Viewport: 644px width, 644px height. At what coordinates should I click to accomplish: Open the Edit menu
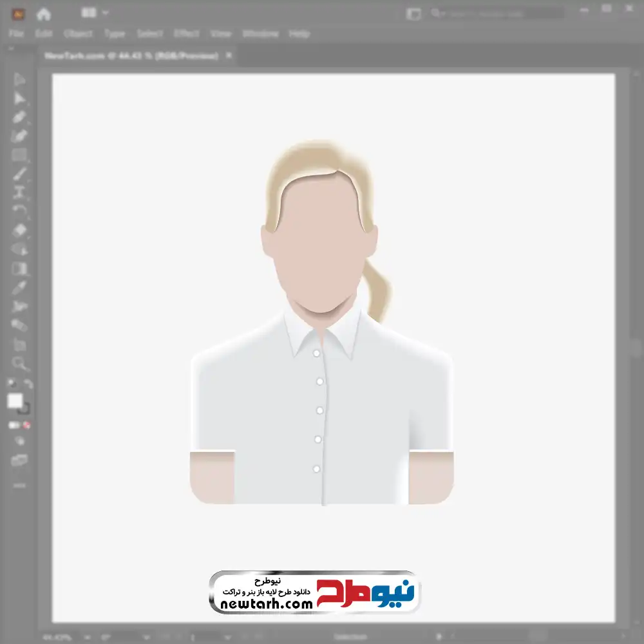click(44, 33)
